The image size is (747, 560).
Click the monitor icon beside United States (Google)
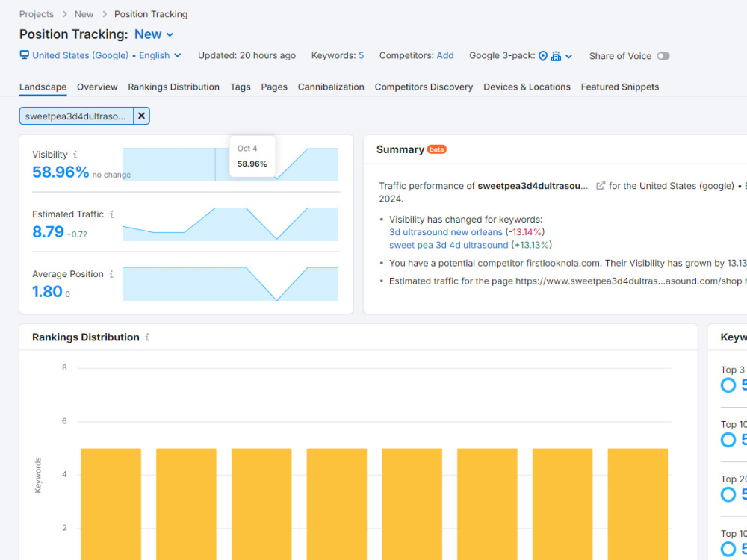(x=24, y=55)
